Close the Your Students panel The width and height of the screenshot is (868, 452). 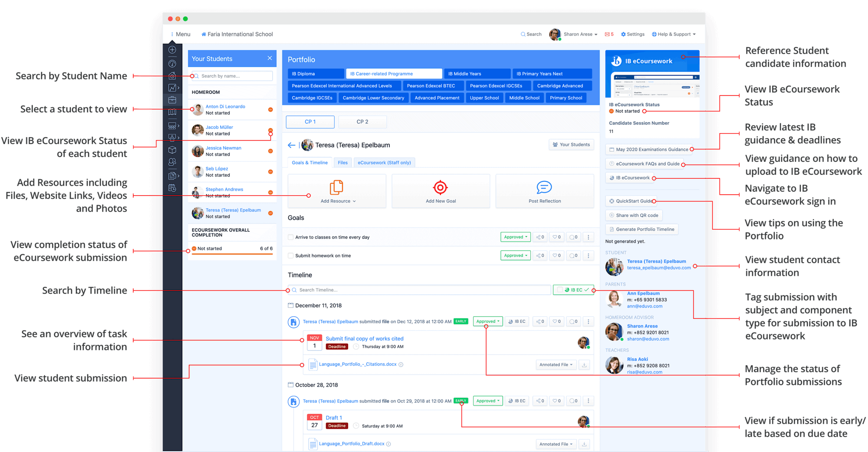coord(270,58)
